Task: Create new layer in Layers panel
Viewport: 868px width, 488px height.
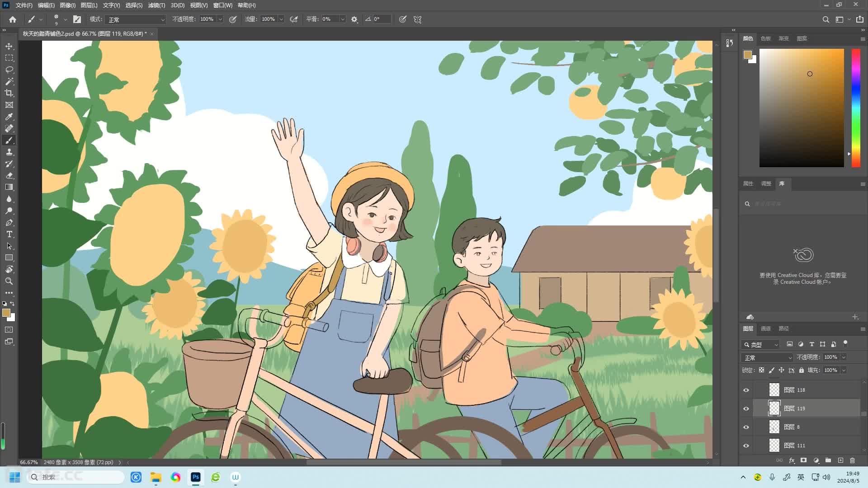Action: [840, 460]
